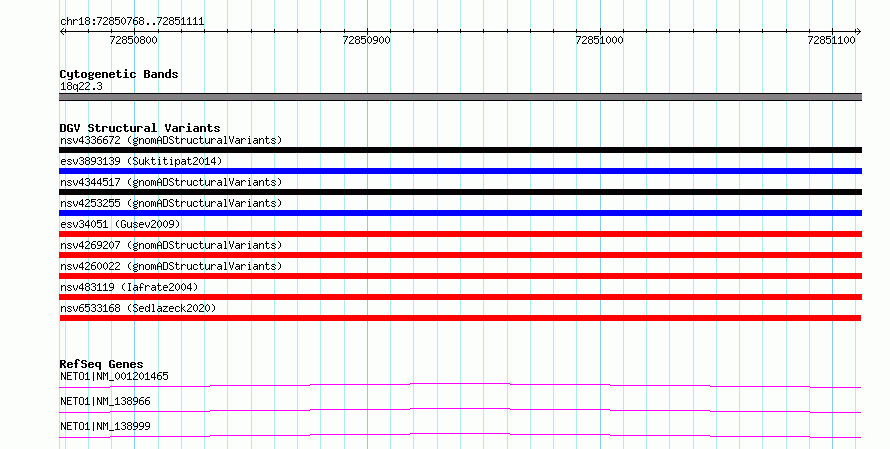
Task: Select the blue nsv4253255 variant bar
Action: tap(460, 213)
